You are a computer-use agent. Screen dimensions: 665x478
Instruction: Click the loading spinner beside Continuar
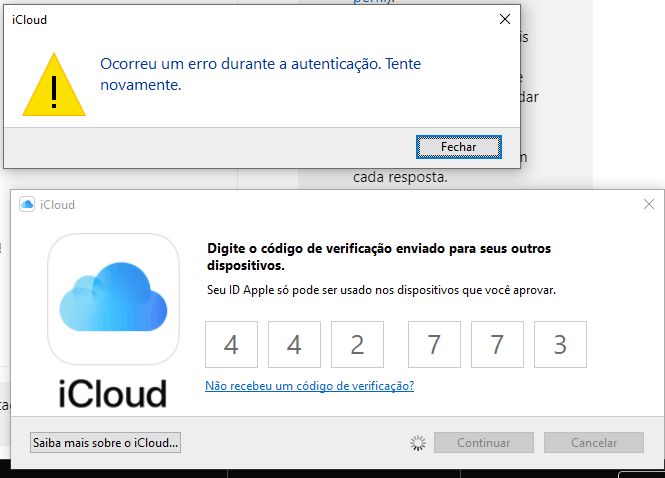point(418,443)
